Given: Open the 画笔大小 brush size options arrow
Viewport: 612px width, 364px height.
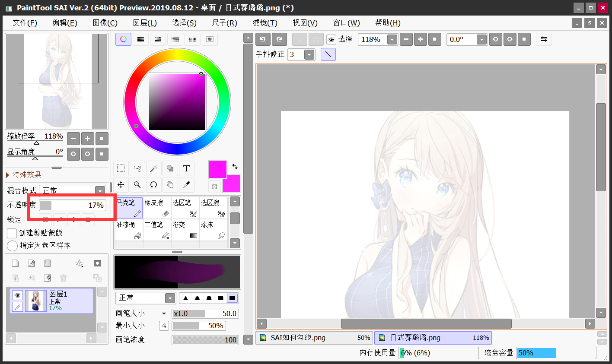Looking at the screenshot, I should click(164, 313).
